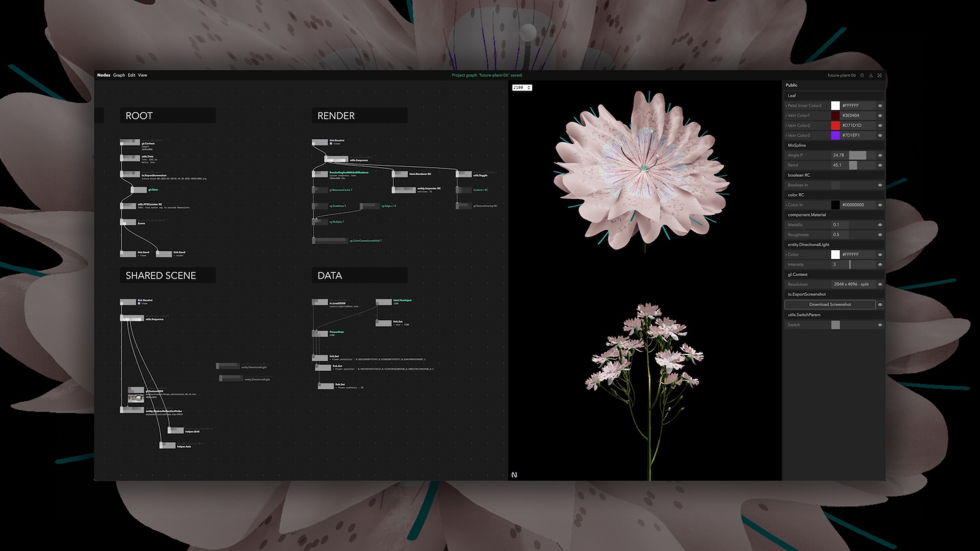Open the Nodes menu
This screenshot has width=980, height=551.
104,75
